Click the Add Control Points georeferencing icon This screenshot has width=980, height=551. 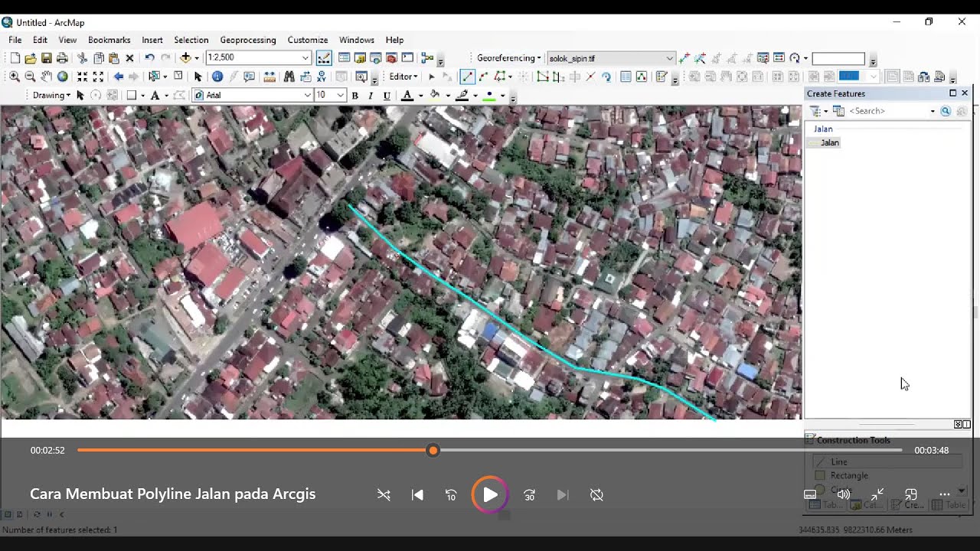tap(684, 58)
